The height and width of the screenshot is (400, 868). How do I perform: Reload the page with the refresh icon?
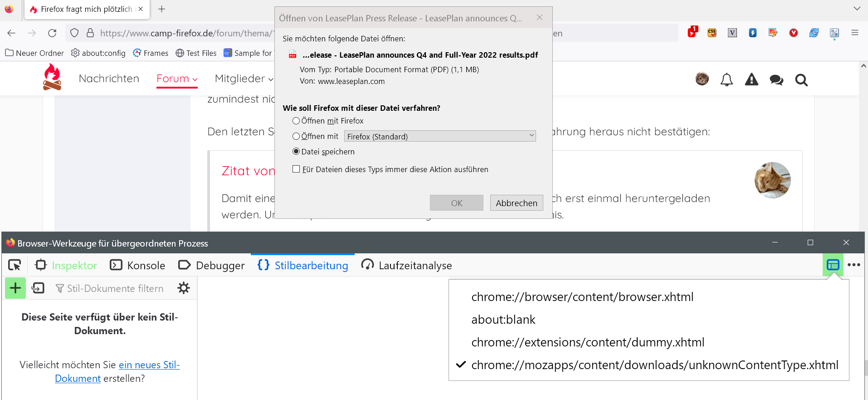(x=52, y=33)
